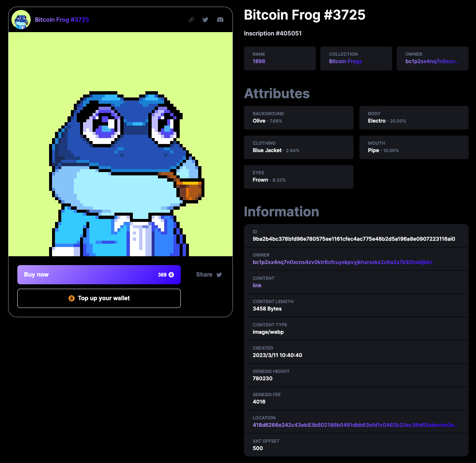Select the Clothing Blue Jacket attribute tile

click(299, 147)
